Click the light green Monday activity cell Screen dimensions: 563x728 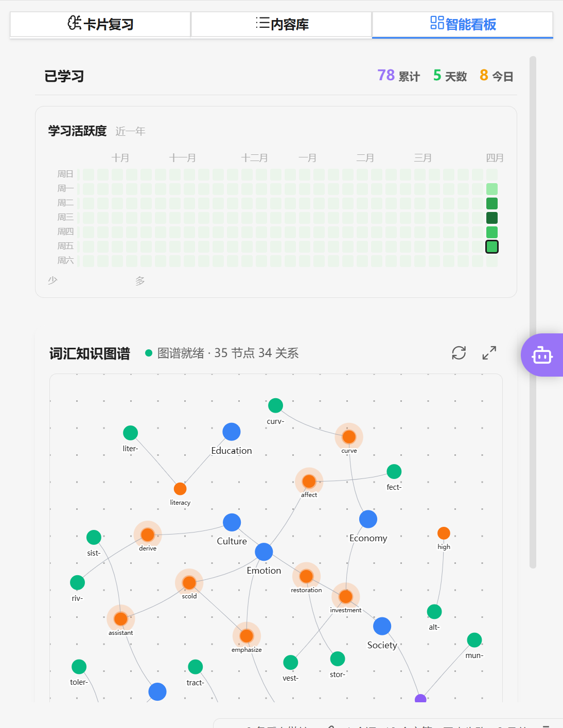(492, 189)
